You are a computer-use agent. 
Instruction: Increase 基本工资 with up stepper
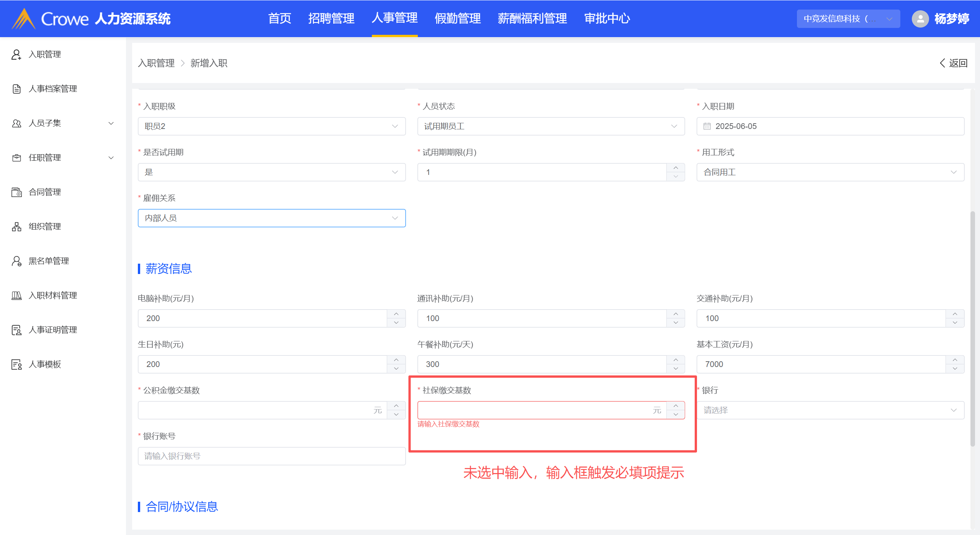coord(955,360)
